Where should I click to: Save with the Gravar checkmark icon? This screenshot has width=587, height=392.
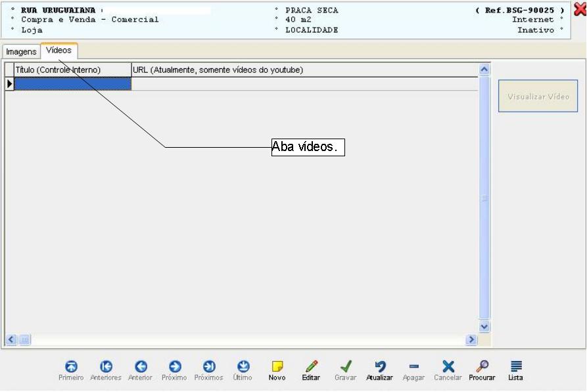pos(345,366)
